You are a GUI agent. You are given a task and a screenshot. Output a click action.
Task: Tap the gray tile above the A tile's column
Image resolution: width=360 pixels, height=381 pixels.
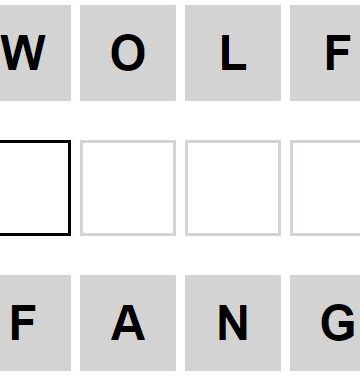click(x=128, y=53)
